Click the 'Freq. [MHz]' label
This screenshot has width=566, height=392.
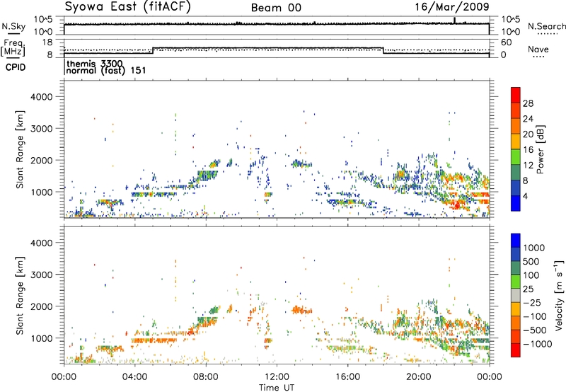tap(13, 48)
